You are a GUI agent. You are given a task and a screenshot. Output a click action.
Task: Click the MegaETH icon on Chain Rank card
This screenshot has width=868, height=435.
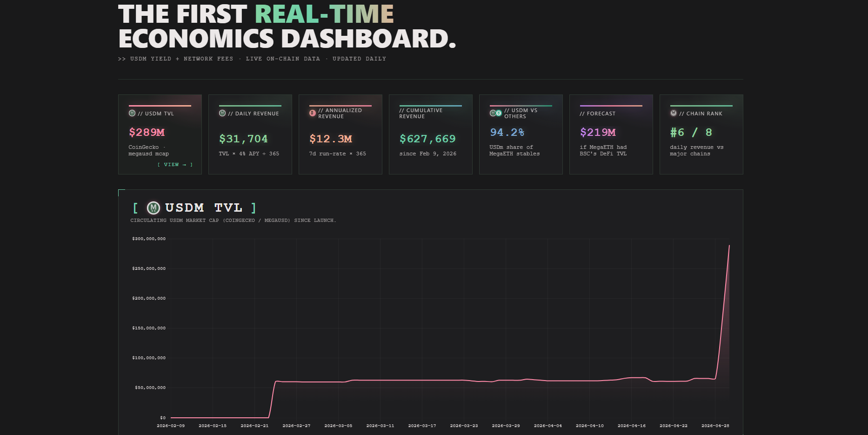point(674,114)
